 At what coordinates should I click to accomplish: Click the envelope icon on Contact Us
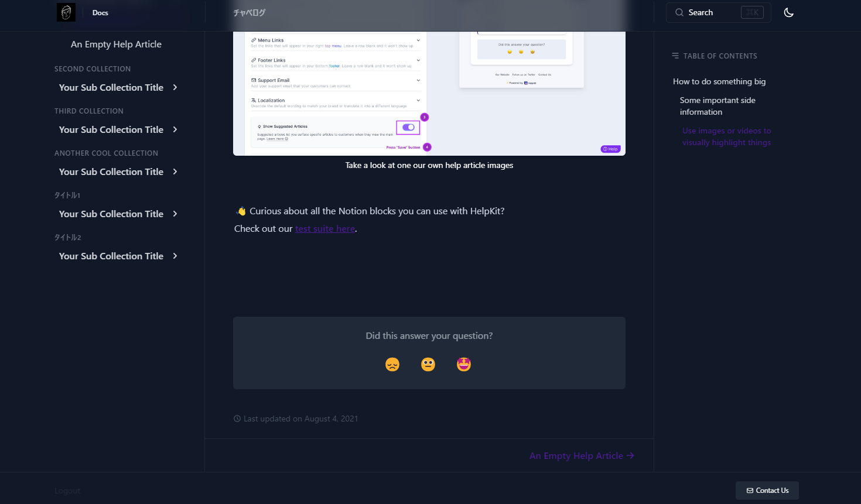tap(750, 491)
